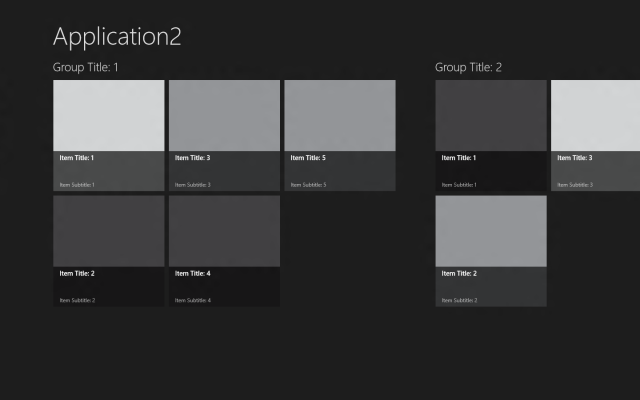Select Item 3 thumbnail image in Group 1
The height and width of the screenshot is (400, 640).
(x=224, y=116)
